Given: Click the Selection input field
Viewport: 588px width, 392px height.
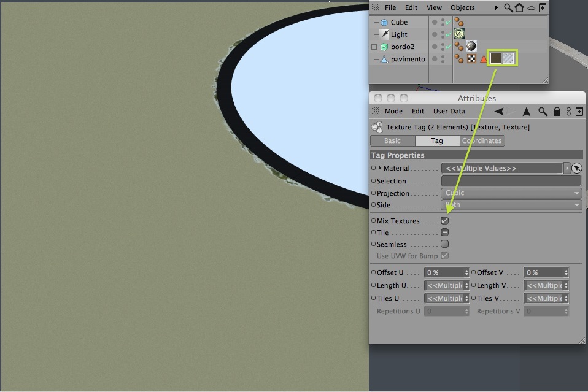Looking at the screenshot, I should click(x=511, y=181).
